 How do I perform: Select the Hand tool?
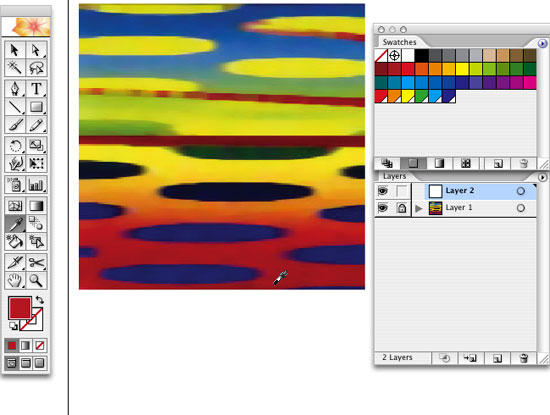tap(15, 280)
